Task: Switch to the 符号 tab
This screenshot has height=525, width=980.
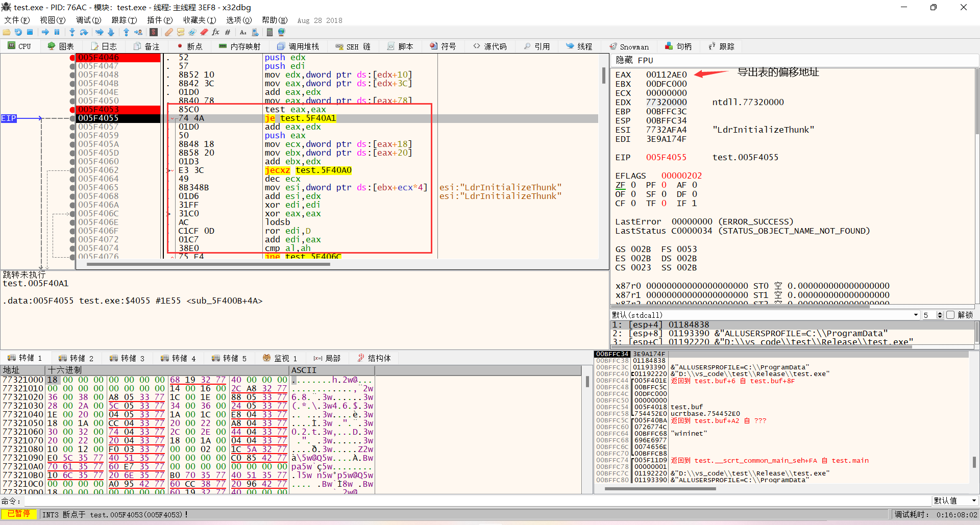Action: (443, 46)
